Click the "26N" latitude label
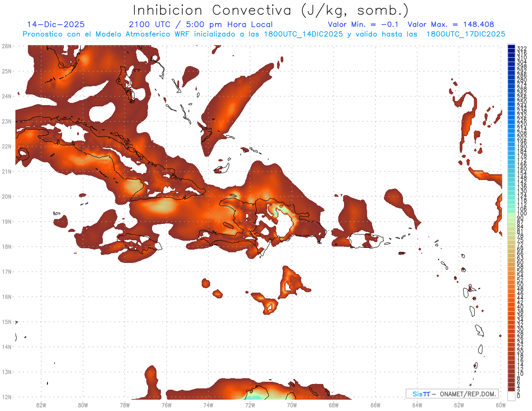The height and width of the screenshot is (411, 532). (6, 46)
